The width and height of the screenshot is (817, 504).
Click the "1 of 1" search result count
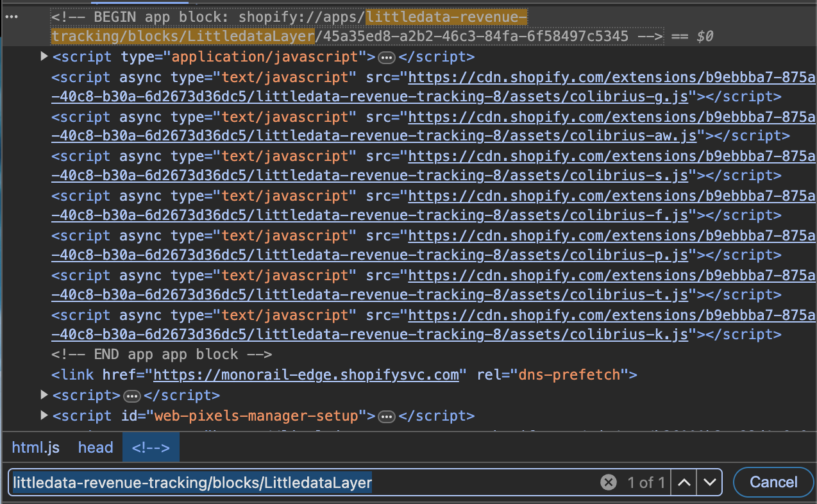pyautogui.click(x=646, y=482)
